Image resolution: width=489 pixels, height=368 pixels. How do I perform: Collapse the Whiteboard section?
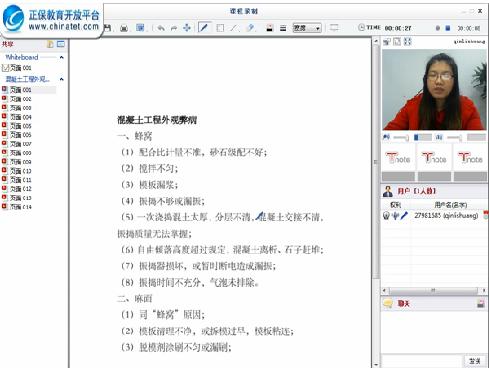[62, 57]
